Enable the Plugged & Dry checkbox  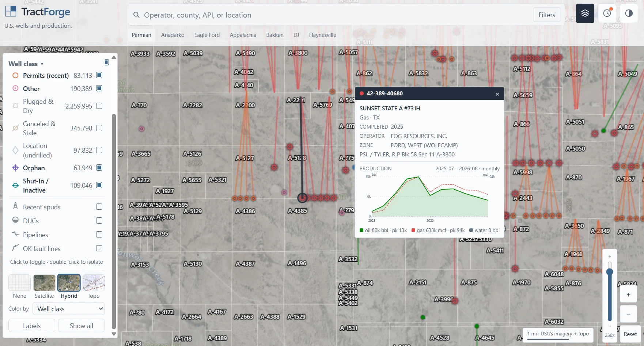[x=99, y=106]
